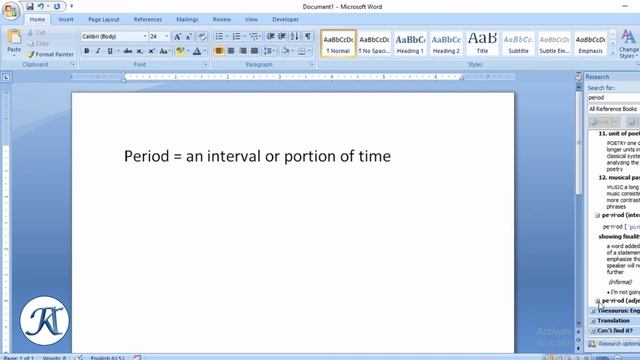The width and height of the screenshot is (640, 360).
Task: Apply the No Spacing style
Action: tap(374, 43)
